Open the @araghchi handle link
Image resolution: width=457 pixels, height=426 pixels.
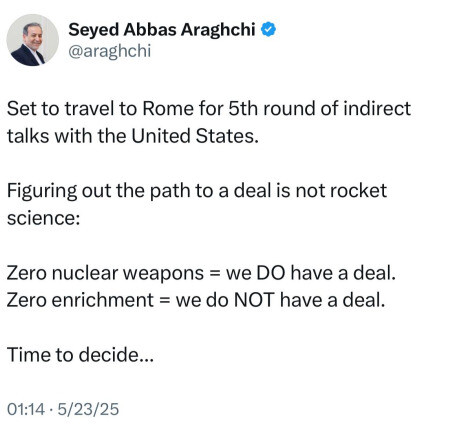110,51
